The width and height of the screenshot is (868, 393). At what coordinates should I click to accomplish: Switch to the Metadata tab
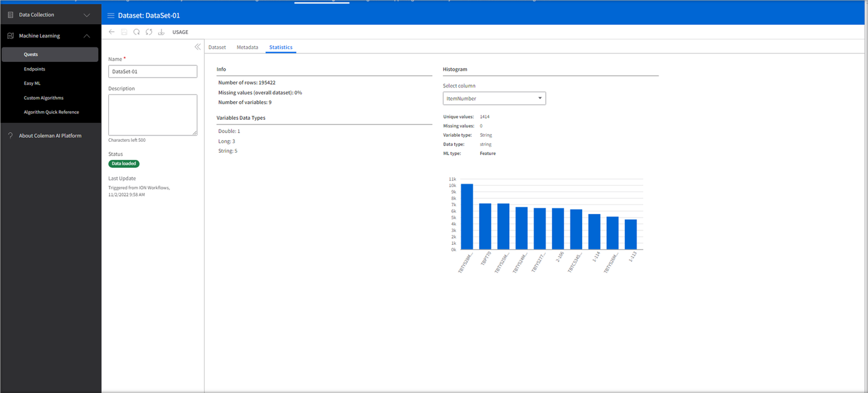[x=248, y=47]
